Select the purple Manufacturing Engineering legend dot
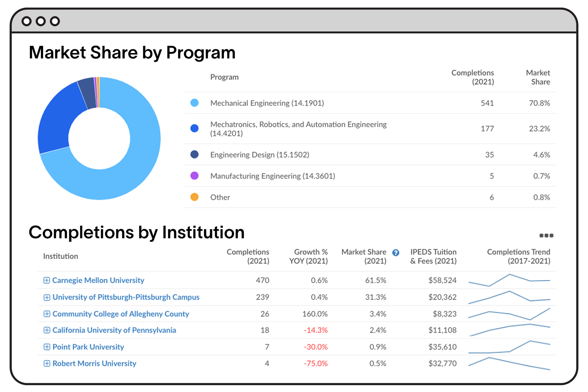588x392 pixels. [194, 176]
